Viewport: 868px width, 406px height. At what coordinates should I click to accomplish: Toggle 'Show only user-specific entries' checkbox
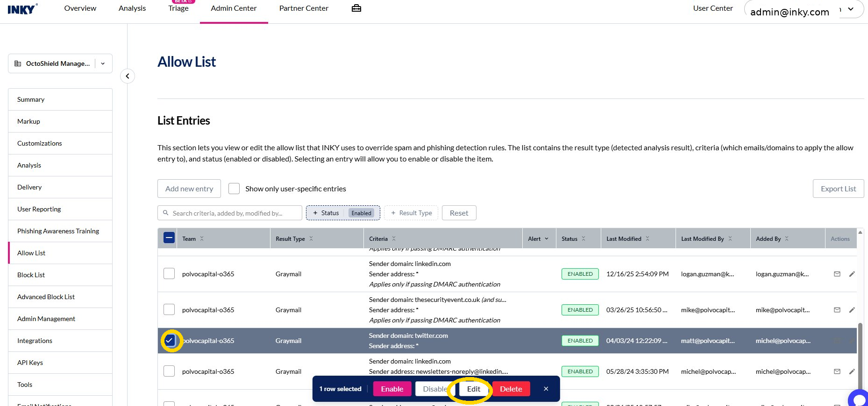(x=234, y=189)
